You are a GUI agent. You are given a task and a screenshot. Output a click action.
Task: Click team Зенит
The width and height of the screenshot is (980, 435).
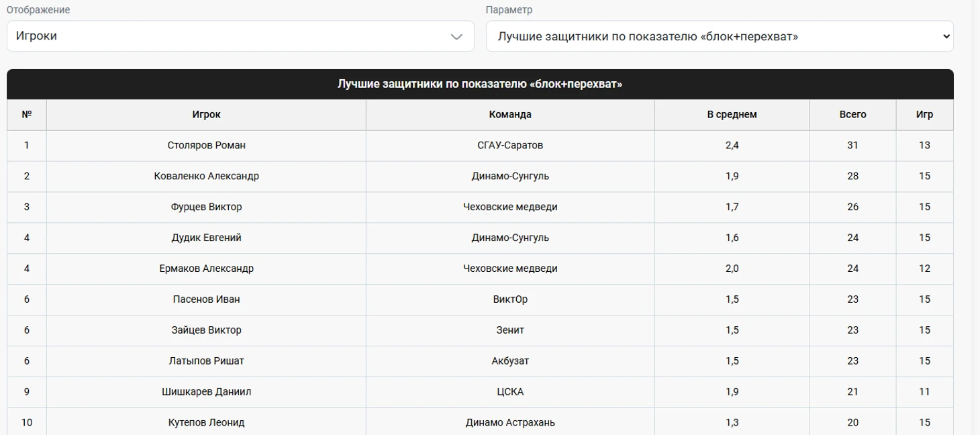(x=510, y=330)
